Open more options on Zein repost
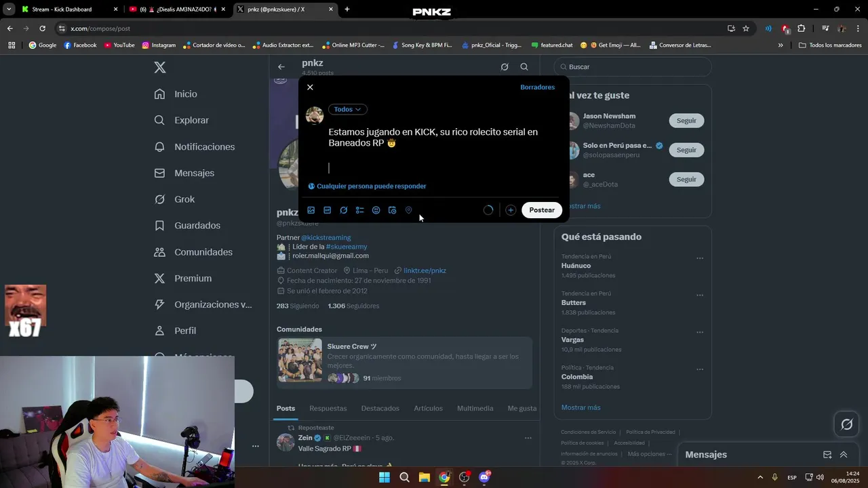Image resolution: width=868 pixels, height=488 pixels. click(528, 439)
